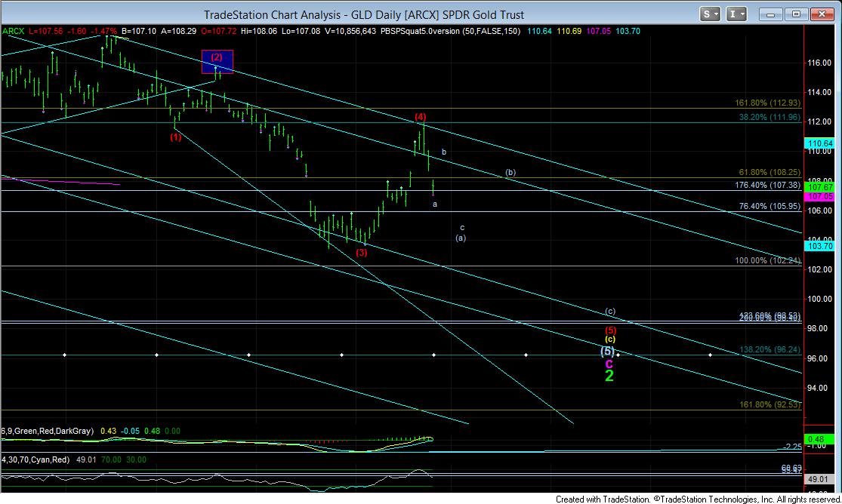Select the red (1) wave label
The width and height of the screenshot is (842, 504).
[x=176, y=137]
